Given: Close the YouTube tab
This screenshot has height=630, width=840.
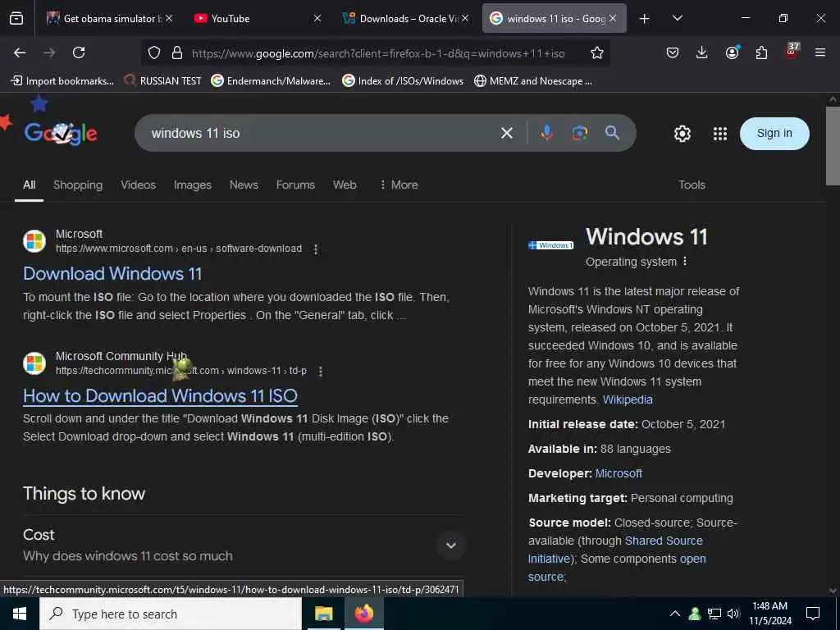Looking at the screenshot, I should click(x=317, y=18).
